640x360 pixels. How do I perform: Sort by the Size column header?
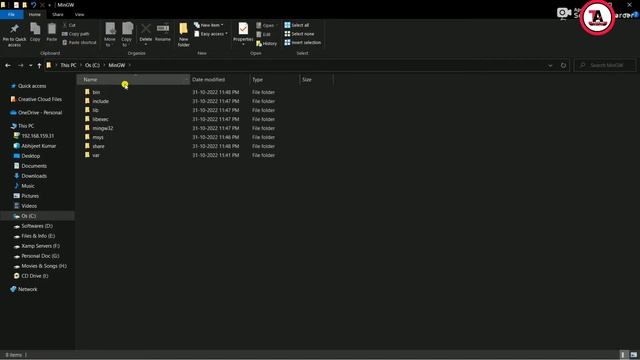316,80
